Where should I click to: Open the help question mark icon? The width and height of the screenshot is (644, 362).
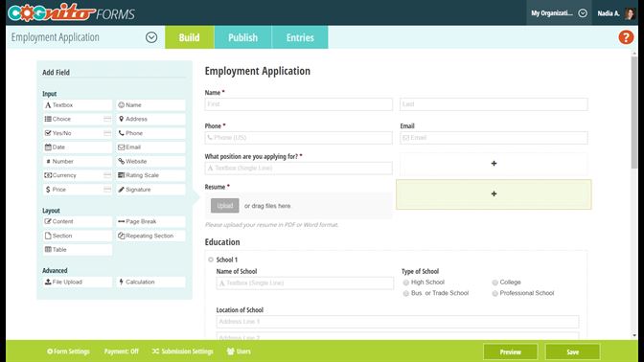tap(626, 37)
